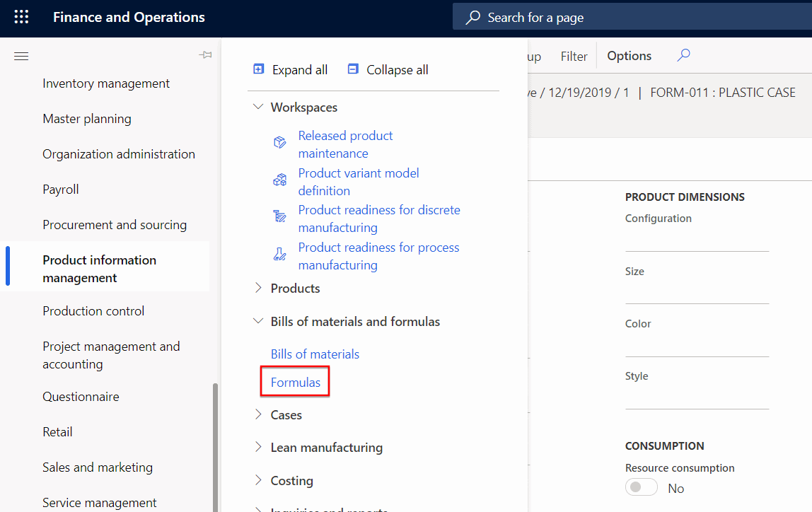Open the Questionnaire module
The image size is (812, 512).
tap(81, 397)
